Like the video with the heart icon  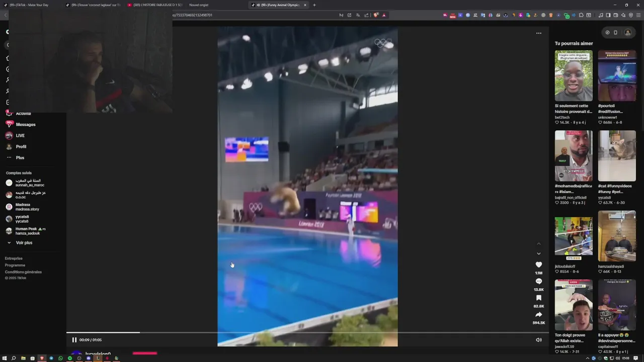(538, 264)
